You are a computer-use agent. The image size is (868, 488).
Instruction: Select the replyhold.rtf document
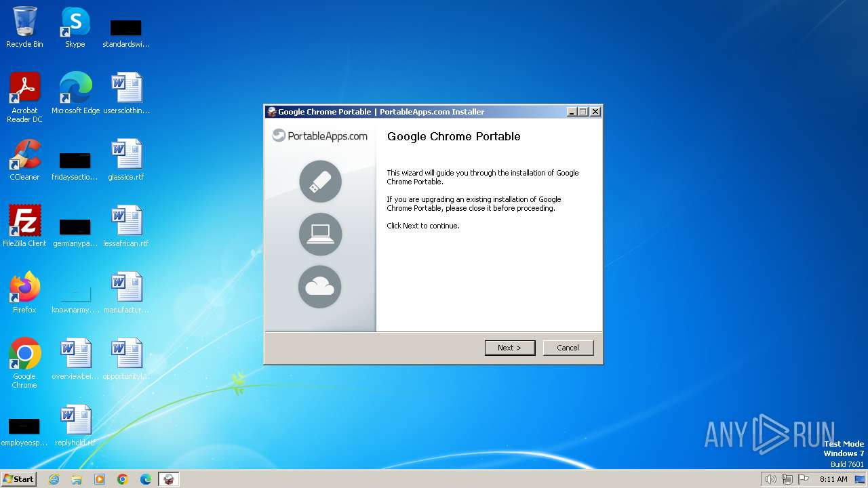(75, 426)
